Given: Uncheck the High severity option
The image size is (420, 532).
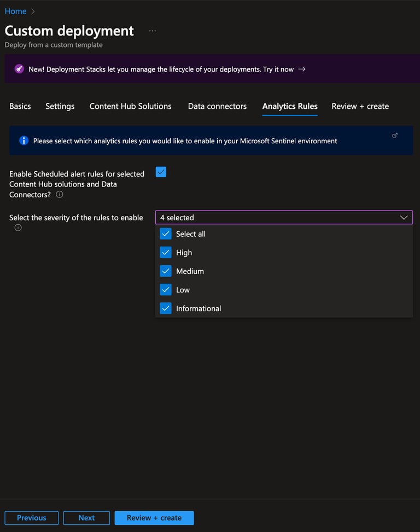Looking at the screenshot, I should 166,253.
